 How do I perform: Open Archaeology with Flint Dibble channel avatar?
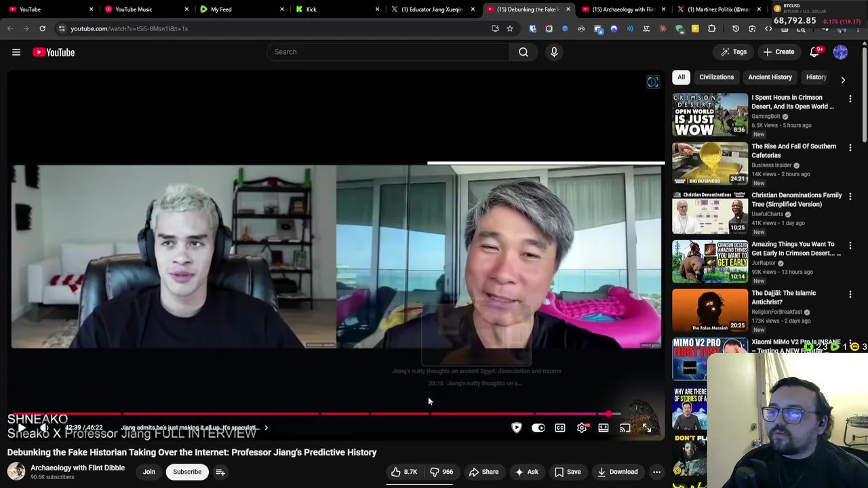(16, 472)
